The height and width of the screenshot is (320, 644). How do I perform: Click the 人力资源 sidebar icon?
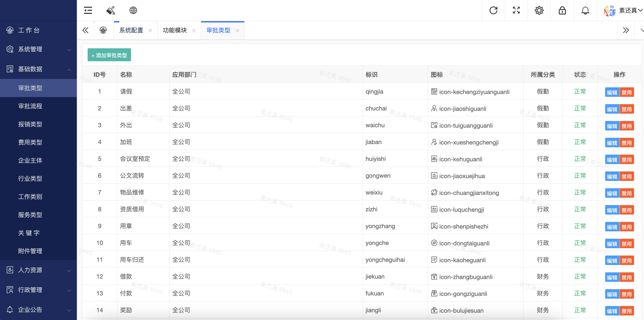10,270
